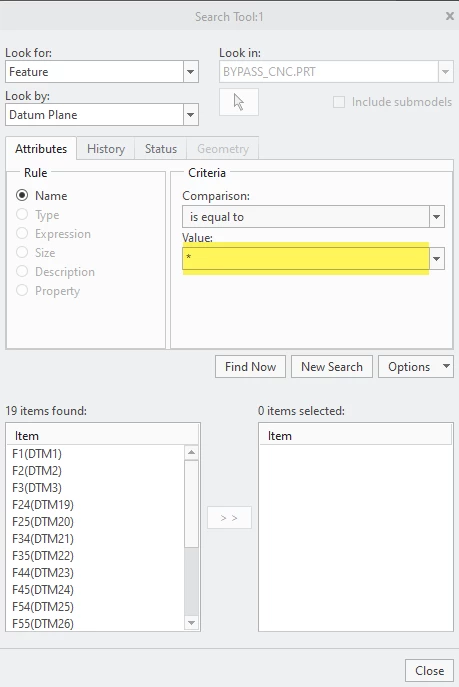This screenshot has width=459, height=687.
Task: Click the Close button at the bottom
Action: (x=430, y=670)
